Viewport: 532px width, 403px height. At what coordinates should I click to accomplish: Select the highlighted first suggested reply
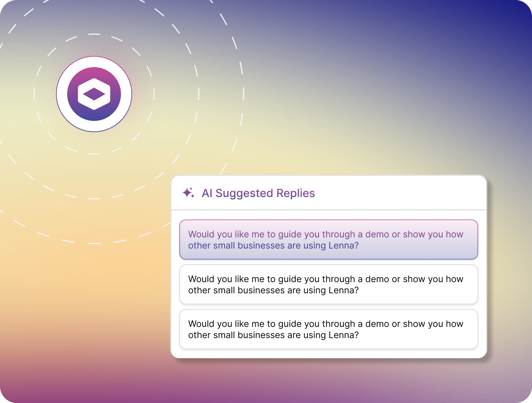point(328,240)
